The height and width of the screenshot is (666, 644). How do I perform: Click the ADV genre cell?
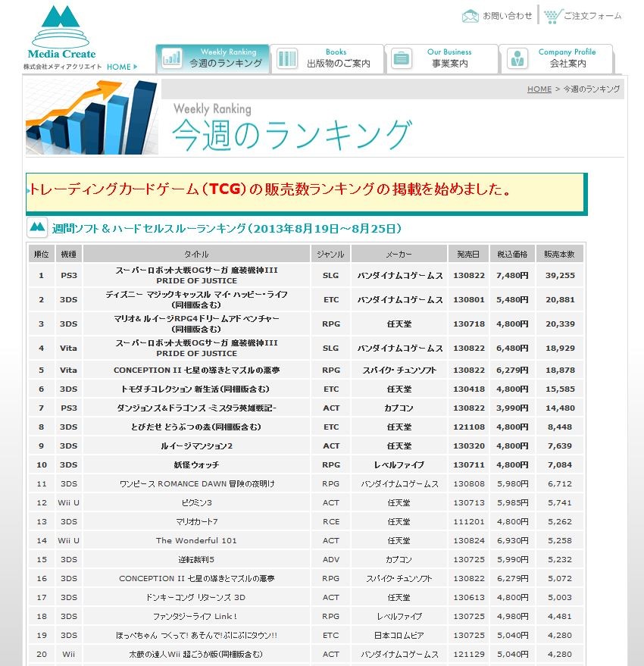pos(330,559)
